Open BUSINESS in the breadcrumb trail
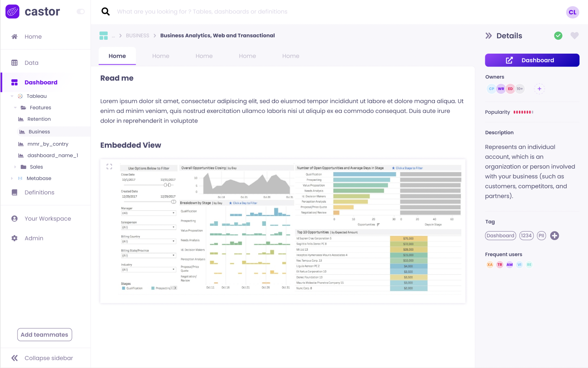The image size is (588, 368). click(x=137, y=35)
